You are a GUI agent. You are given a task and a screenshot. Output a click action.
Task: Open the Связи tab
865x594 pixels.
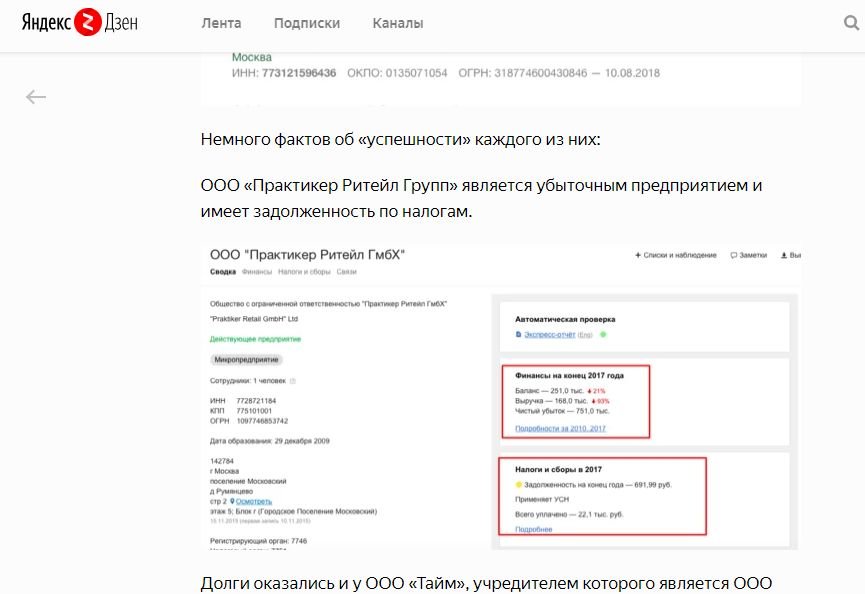point(347,272)
